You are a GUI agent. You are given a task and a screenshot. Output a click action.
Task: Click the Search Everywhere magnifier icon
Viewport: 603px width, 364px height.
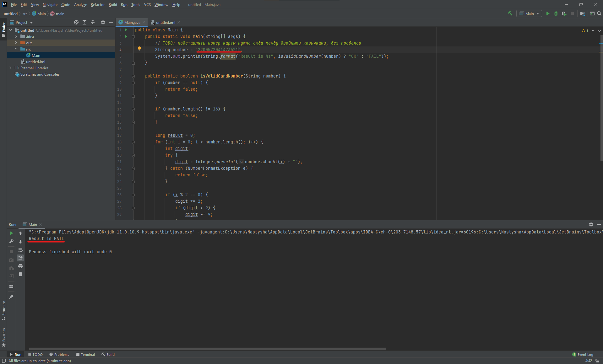point(599,13)
